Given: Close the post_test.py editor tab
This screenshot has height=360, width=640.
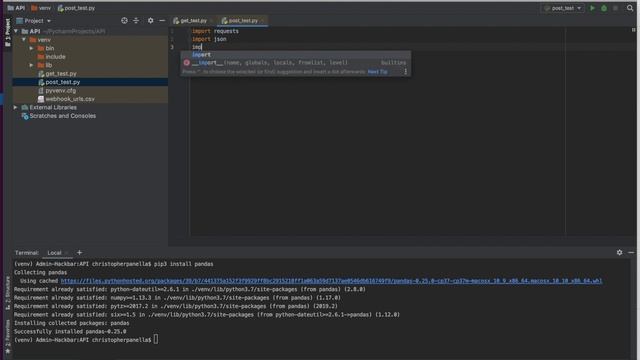Looking at the screenshot, I should tap(263, 20).
